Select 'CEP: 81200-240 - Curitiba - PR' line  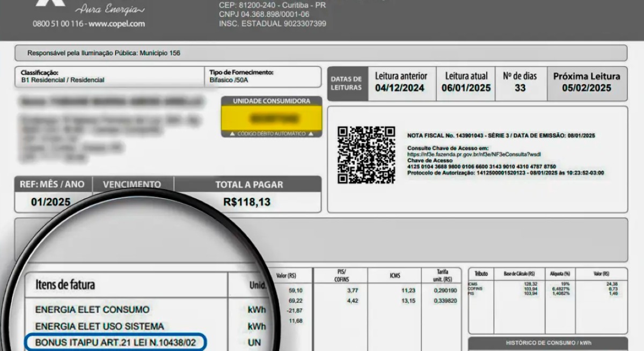coord(272,5)
